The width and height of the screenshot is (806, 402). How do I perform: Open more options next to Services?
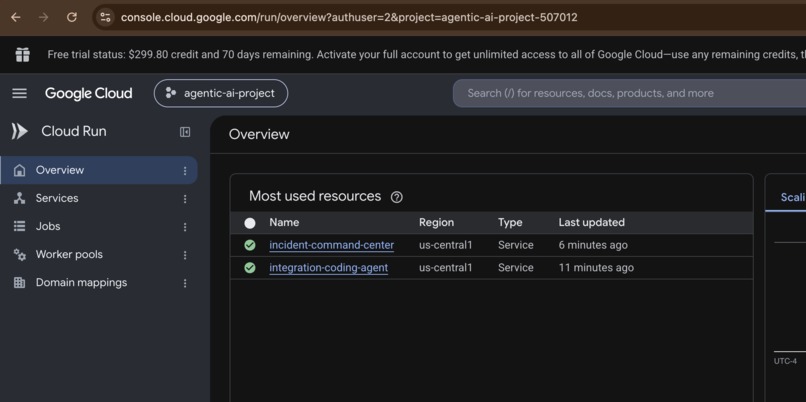point(185,199)
